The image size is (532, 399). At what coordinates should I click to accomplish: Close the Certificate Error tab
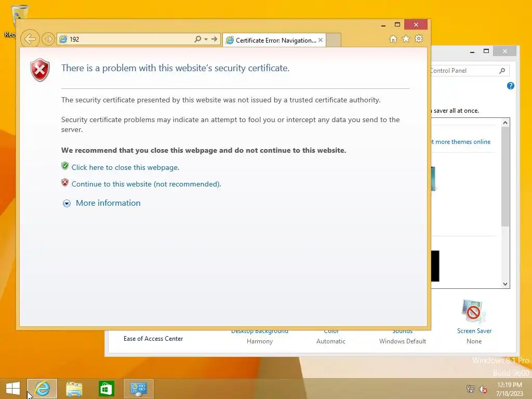[320, 40]
